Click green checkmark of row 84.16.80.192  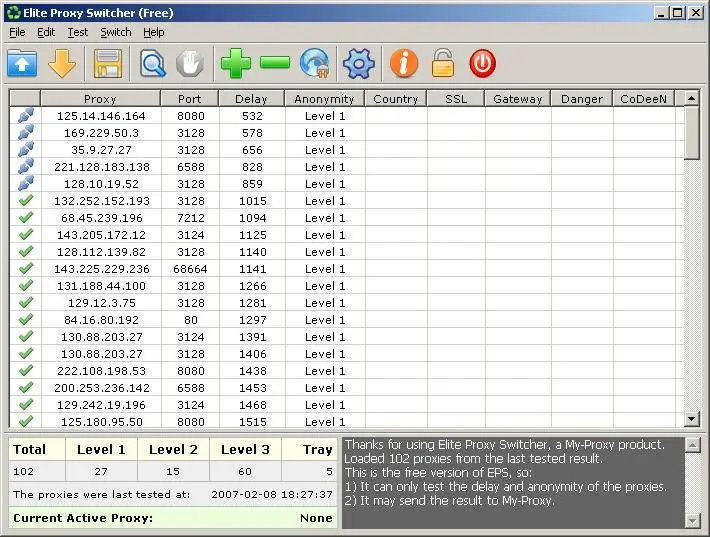[26, 319]
